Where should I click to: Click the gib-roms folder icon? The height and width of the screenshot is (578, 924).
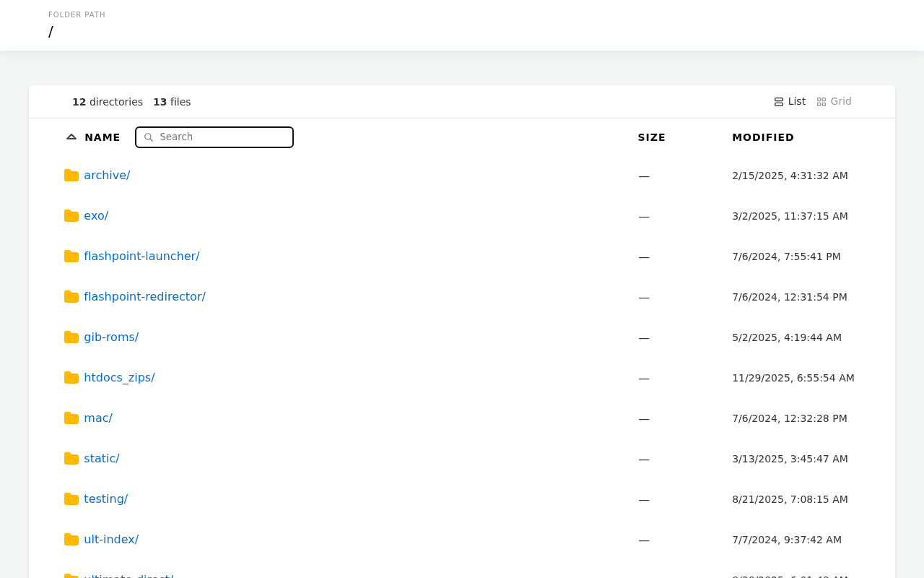(71, 337)
